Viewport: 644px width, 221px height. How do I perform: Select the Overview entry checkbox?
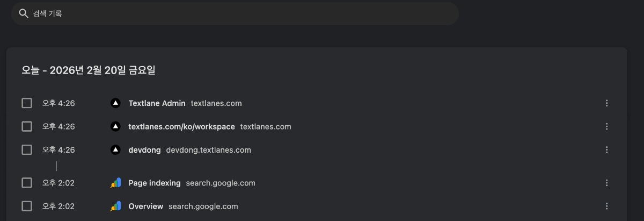[x=27, y=206]
